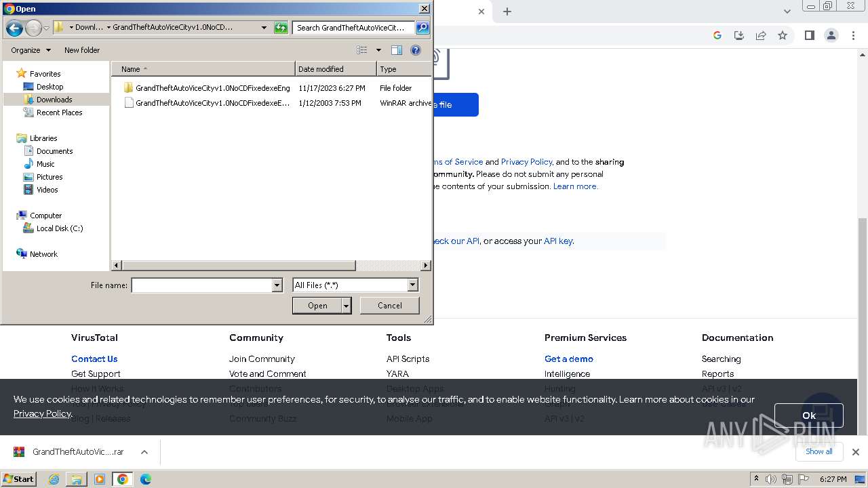This screenshot has width=868, height=488.
Task: Sort by Name column header
Action: (x=203, y=69)
